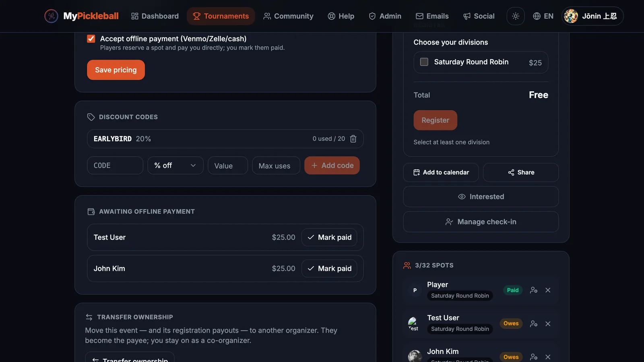Click the Save pricing button
The height and width of the screenshot is (362, 644).
point(116,70)
